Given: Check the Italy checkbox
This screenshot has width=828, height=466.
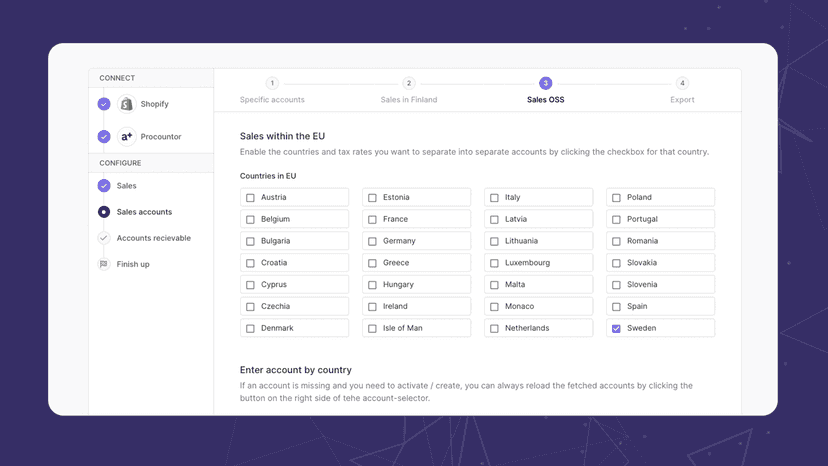Looking at the screenshot, I should pos(494,198).
